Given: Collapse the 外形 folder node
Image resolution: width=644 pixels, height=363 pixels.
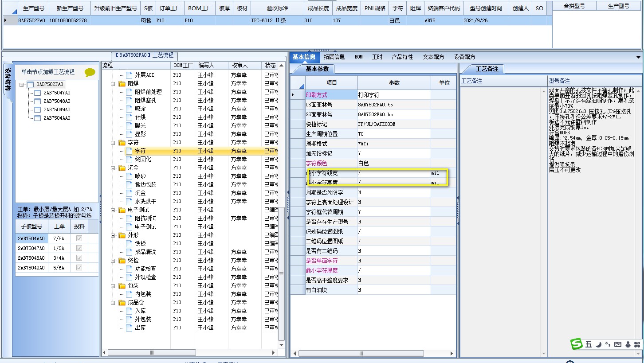Looking at the screenshot, I should click(x=113, y=235).
